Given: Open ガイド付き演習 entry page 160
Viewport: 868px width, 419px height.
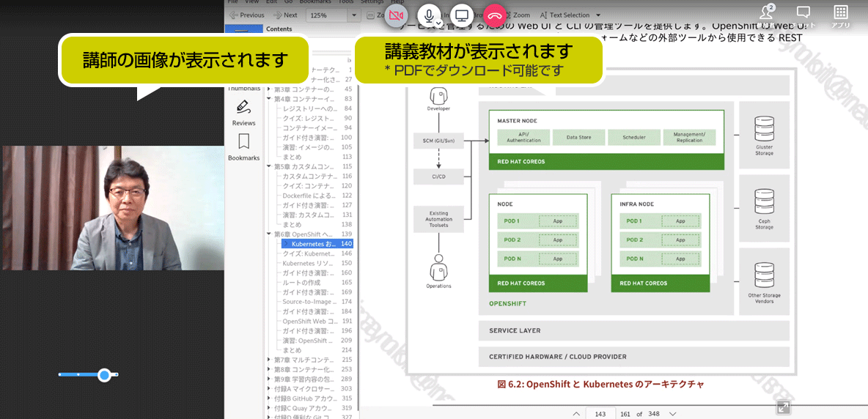Looking at the screenshot, I should (317, 272).
